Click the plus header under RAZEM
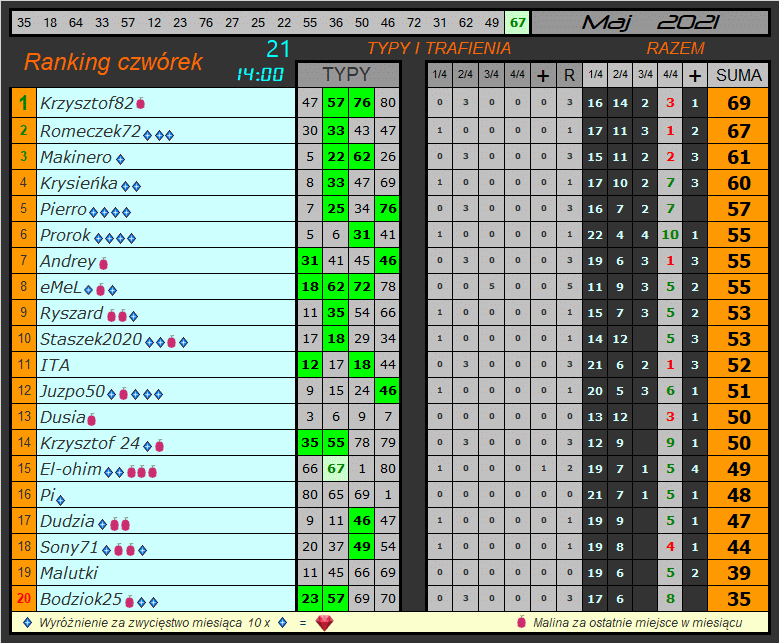 (x=695, y=75)
